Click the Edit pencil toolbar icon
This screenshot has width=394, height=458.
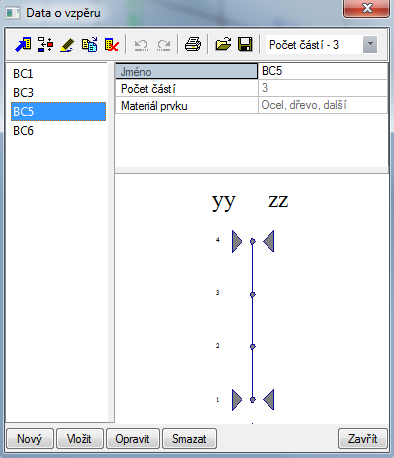(x=67, y=45)
